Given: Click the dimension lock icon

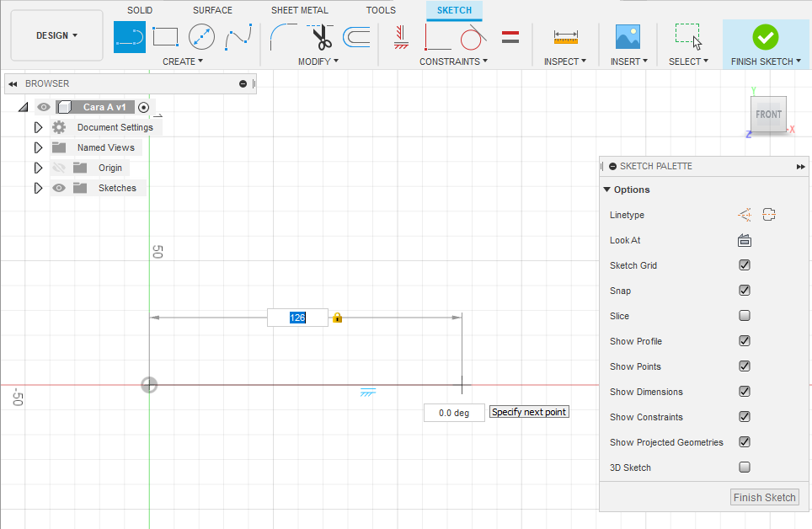Looking at the screenshot, I should pyautogui.click(x=337, y=318).
